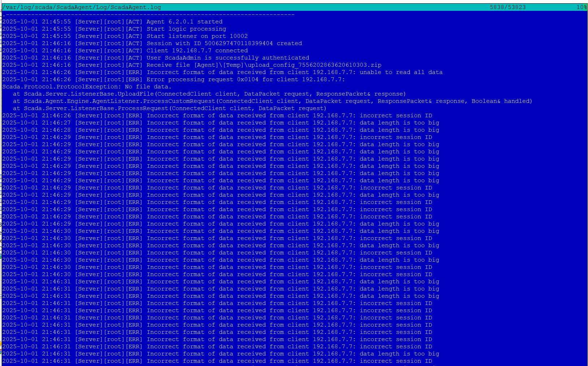Click the 21:46:27 'data length too big' error
The width and height of the screenshot is (588, 366).
pos(399,123)
